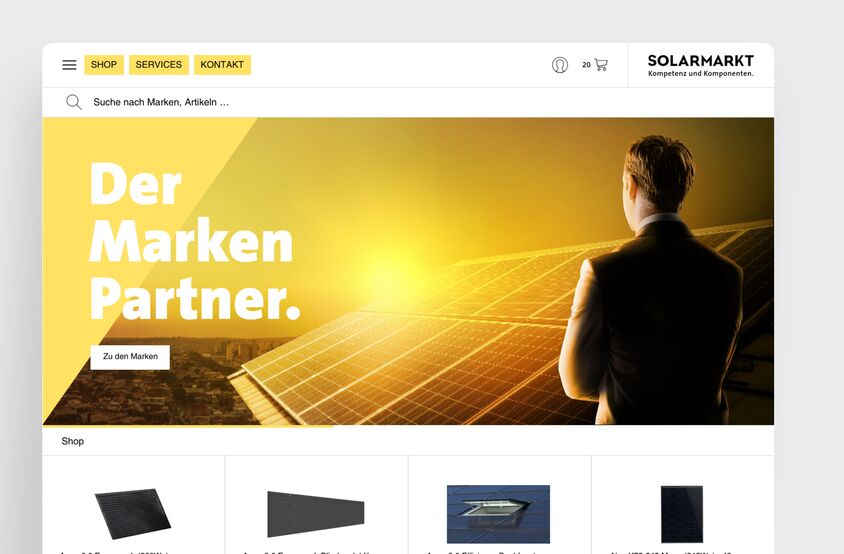Open the gray flat panel product thumbnail
Viewport: 844px width, 554px height.
click(315, 514)
